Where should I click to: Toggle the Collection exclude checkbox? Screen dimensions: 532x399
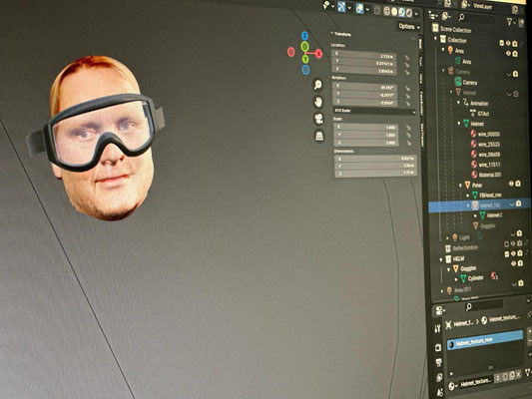point(501,43)
